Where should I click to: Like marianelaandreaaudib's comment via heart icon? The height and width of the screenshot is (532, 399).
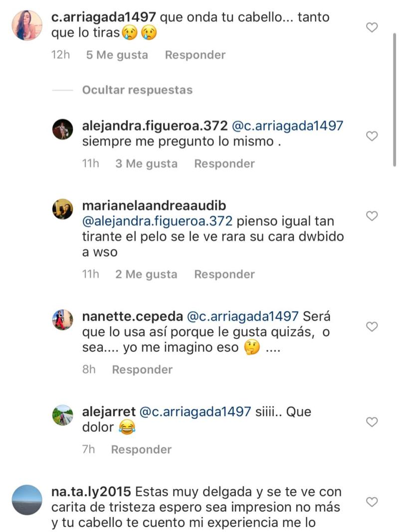[372, 216]
